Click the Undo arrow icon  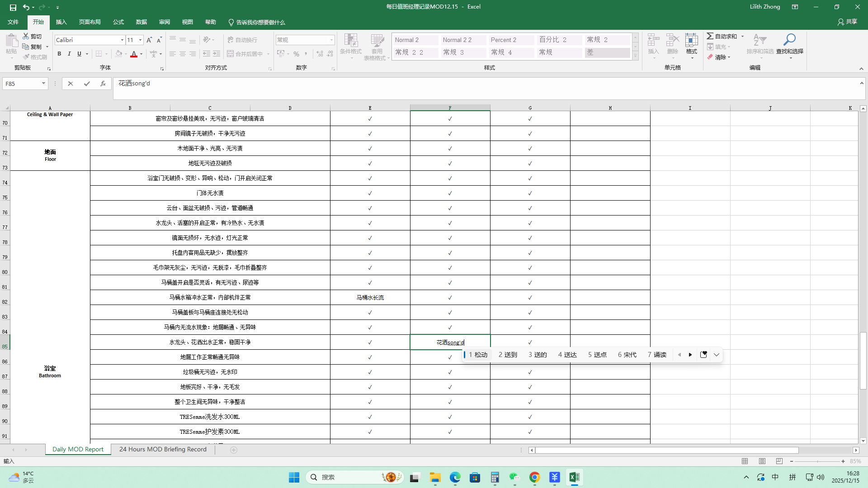pyautogui.click(x=26, y=7)
